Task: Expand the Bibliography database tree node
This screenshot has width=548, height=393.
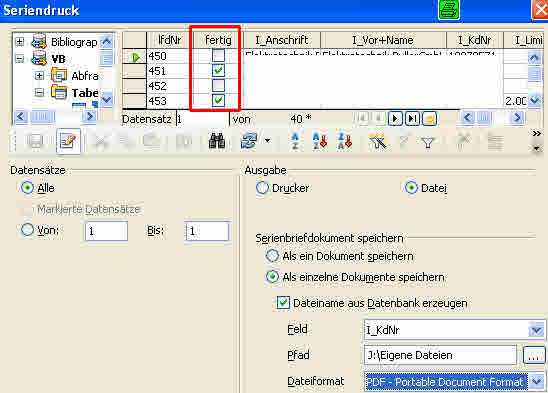Action: (20, 42)
